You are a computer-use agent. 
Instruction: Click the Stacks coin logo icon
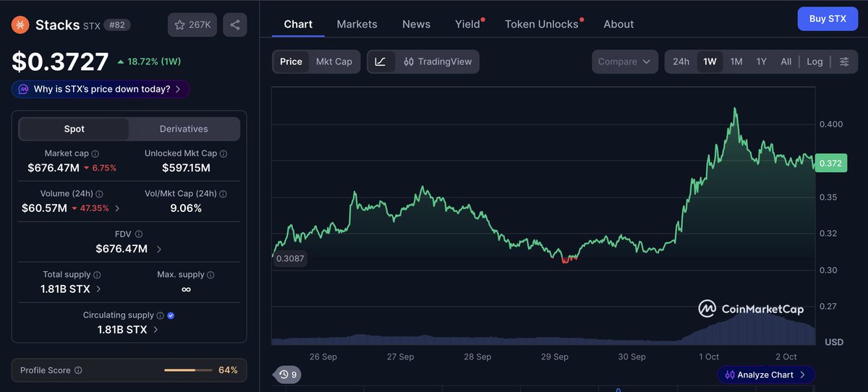pos(20,25)
